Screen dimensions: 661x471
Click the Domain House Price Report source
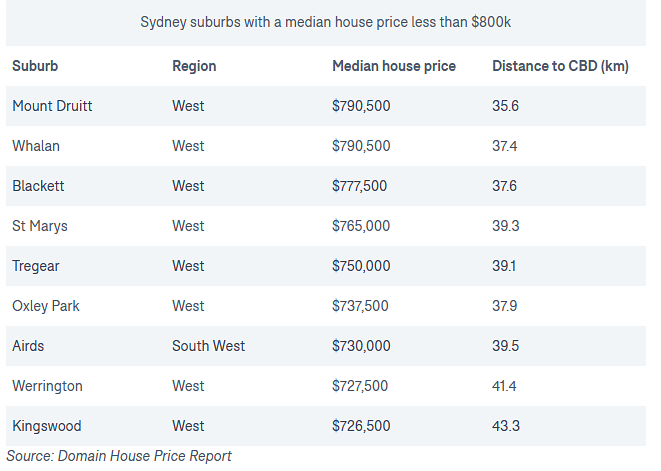pos(144,456)
